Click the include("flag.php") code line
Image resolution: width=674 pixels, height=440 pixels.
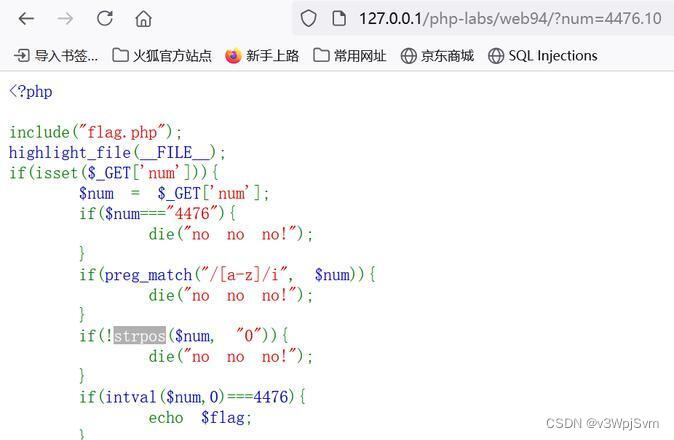(95, 132)
